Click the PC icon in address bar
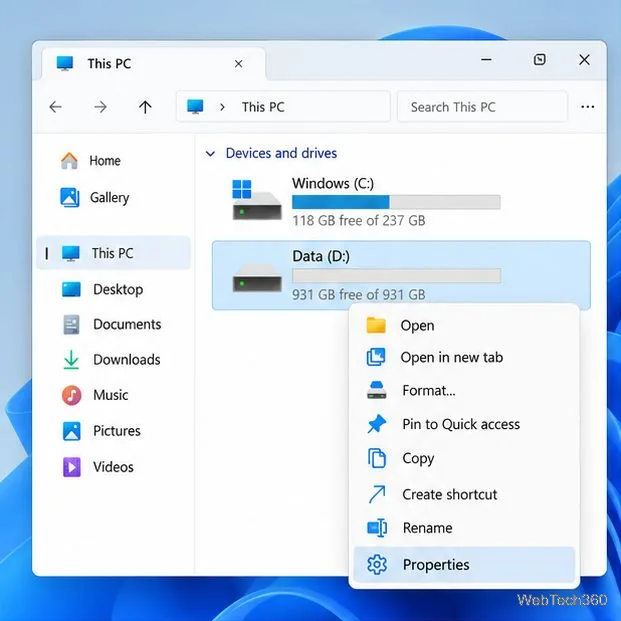The image size is (621, 621). click(x=195, y=107)
